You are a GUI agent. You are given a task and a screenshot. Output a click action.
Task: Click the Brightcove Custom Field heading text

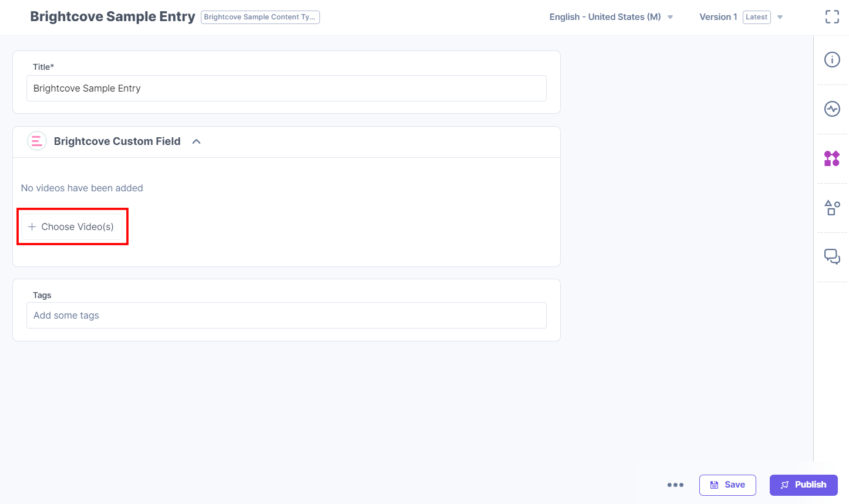[x=117, y=141]
